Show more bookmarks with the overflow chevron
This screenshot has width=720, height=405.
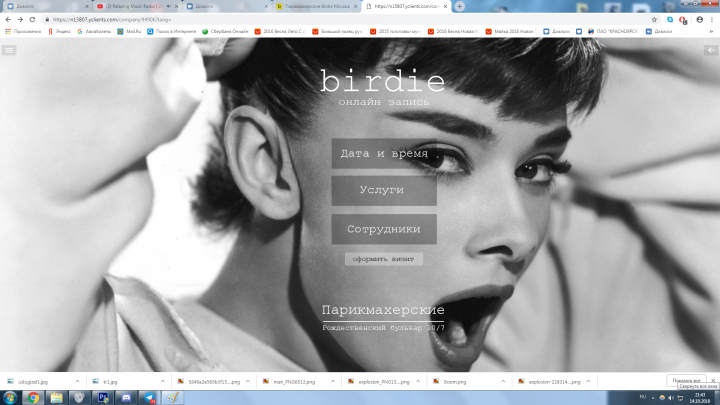point(711,31)
